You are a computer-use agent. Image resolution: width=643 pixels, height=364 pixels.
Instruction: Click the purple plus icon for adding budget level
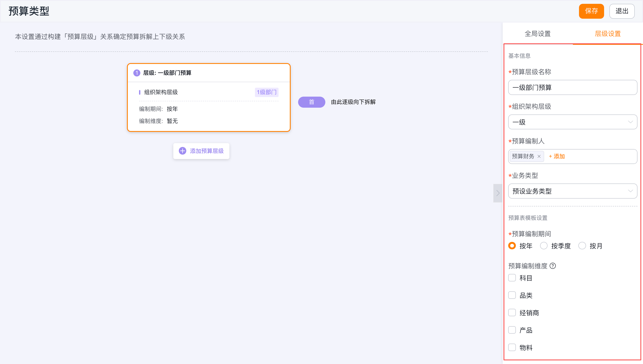click(182, 151)
